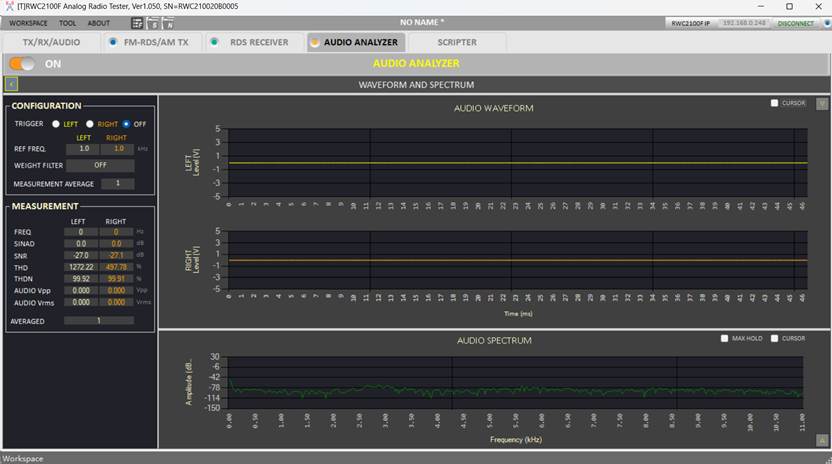Click the RWC2100F IP button

[x=690, y=23]
